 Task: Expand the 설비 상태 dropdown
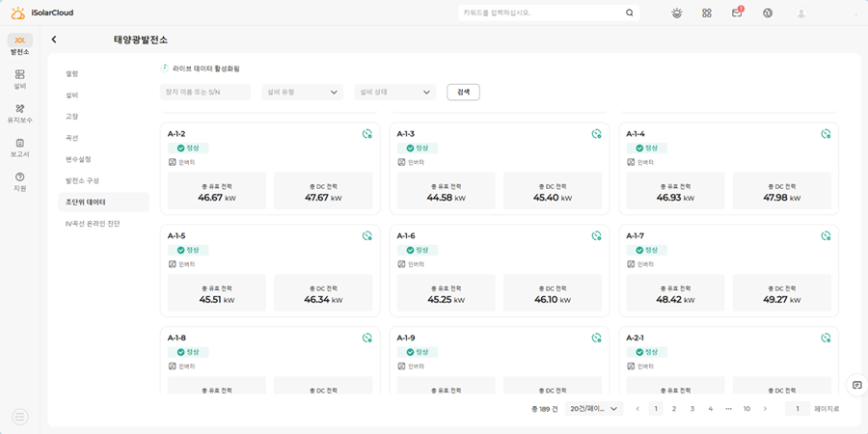click(395, 93)
